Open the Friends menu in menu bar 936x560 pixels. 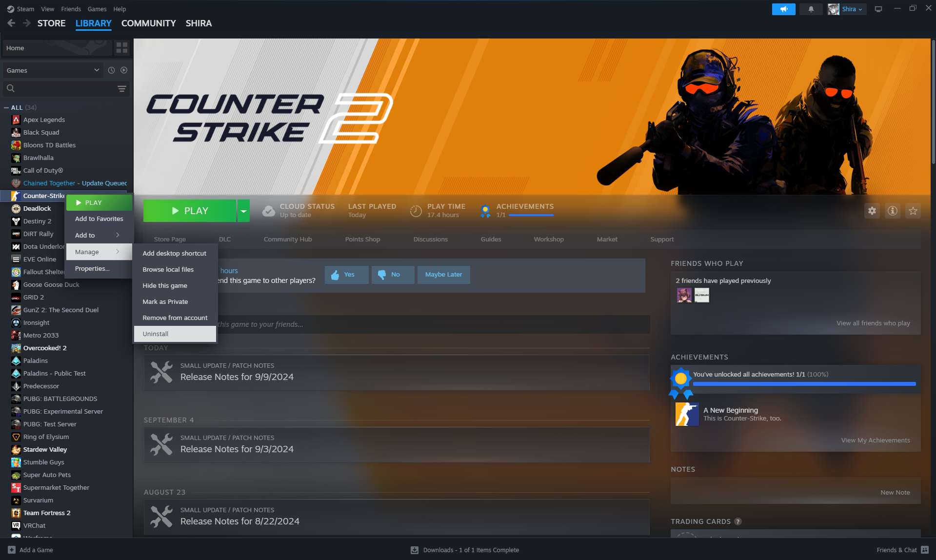pos(71,9)
